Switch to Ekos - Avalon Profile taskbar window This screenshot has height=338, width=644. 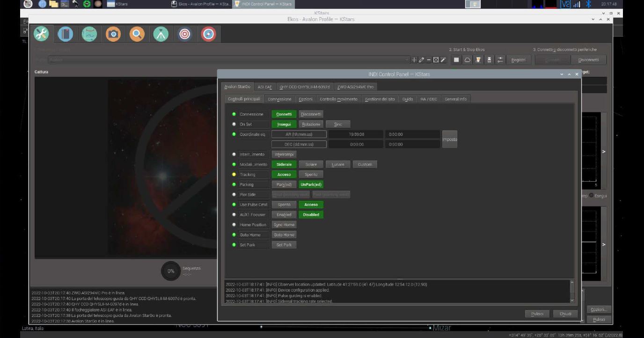click(202, 4)
